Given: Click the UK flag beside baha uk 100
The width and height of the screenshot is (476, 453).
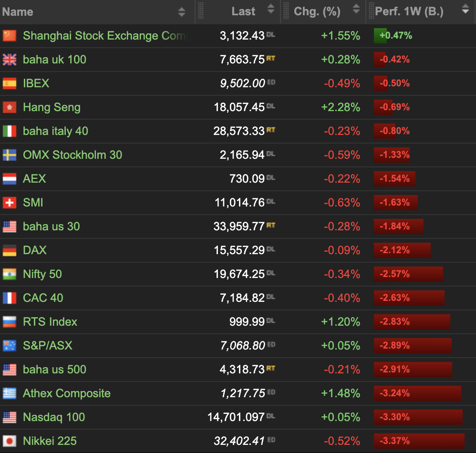Looking at the screenshot, I should click(10, 60).
